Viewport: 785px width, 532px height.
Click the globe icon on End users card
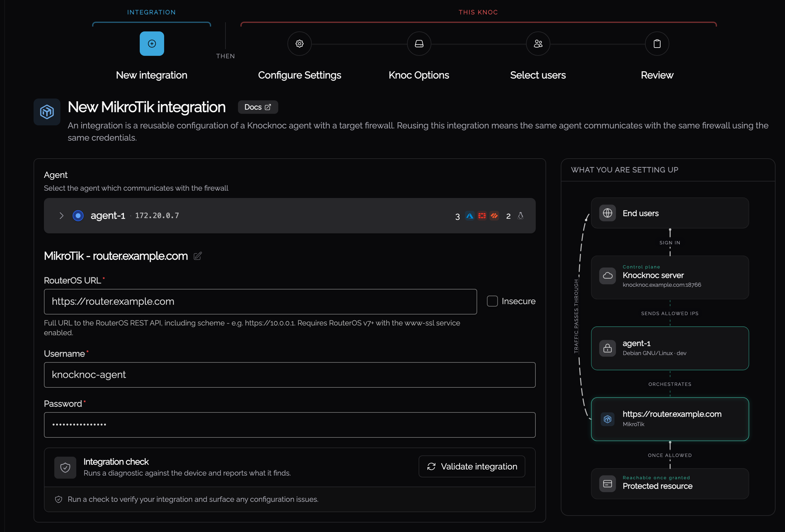coord(607,213)
